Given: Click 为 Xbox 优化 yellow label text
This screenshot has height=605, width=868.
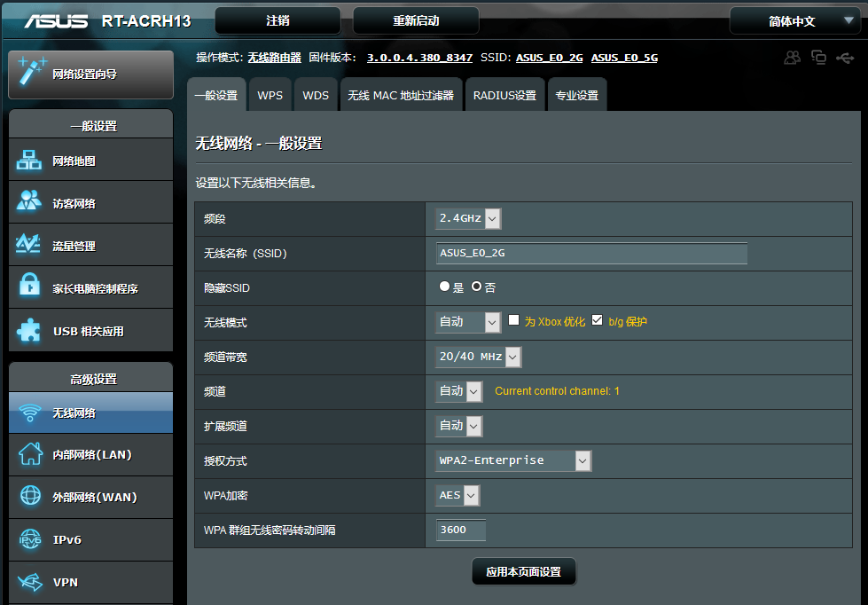Looking at the screenshot, I should (x=555, y=322).
